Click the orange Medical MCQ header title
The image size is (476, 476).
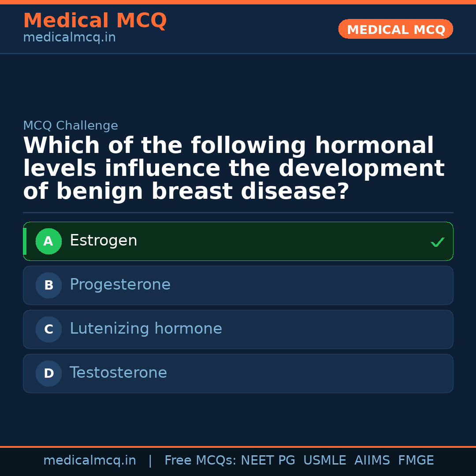(95, 21)
